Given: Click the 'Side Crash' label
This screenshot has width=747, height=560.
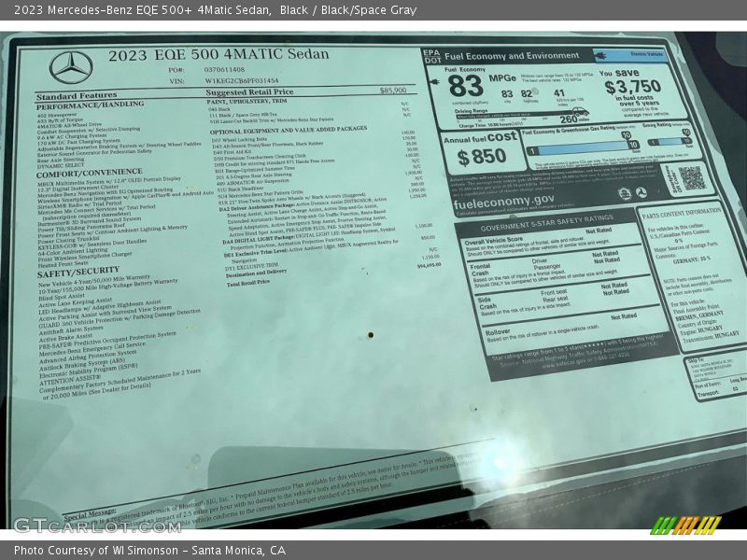Looking at the screenshot, I should [x=486, y=303].
